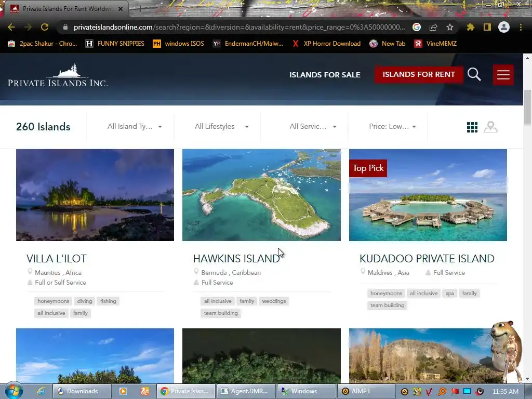Click the browser forward arrow
The height and width of the screenshot is (399, 532).
[x=28, y=27]
